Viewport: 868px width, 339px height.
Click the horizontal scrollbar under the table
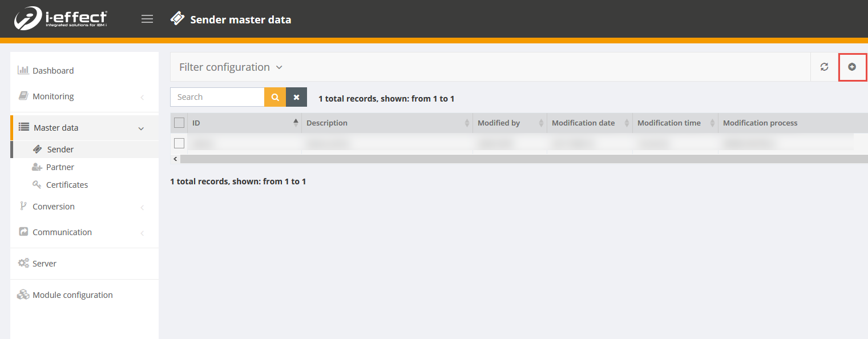514,159
